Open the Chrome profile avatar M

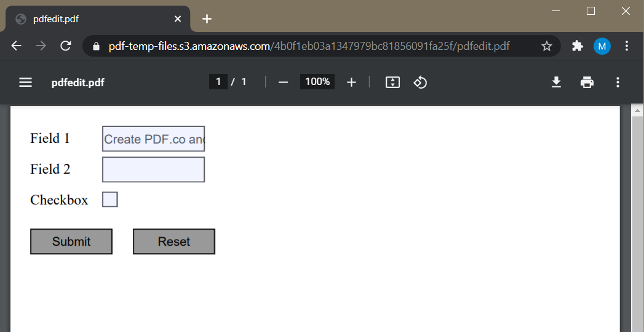pos(602,46)
